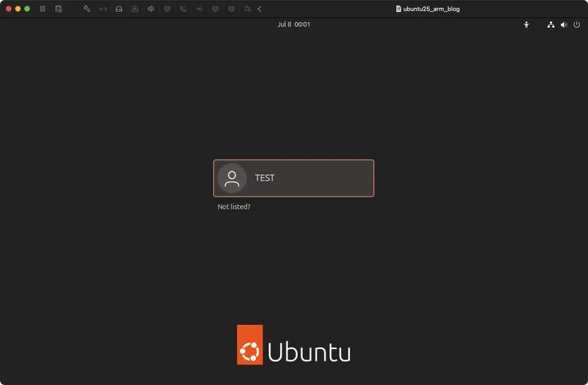Screen dimensions: 588x385
Task: Click the CD/DVD drive icon
Action: 135,9
